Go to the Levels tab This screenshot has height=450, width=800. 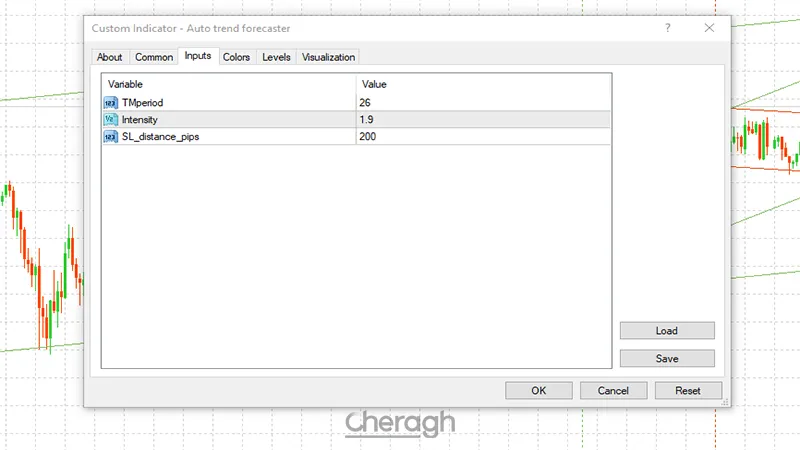[x=276, y=57]
